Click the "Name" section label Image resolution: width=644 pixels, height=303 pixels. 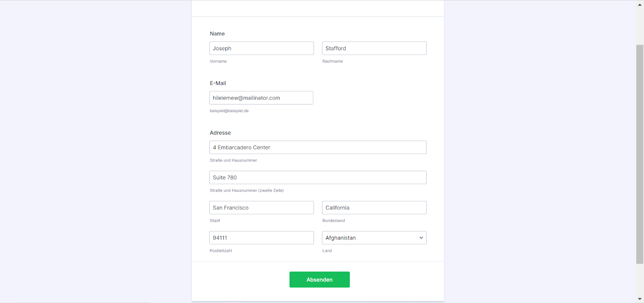(217, 34)
